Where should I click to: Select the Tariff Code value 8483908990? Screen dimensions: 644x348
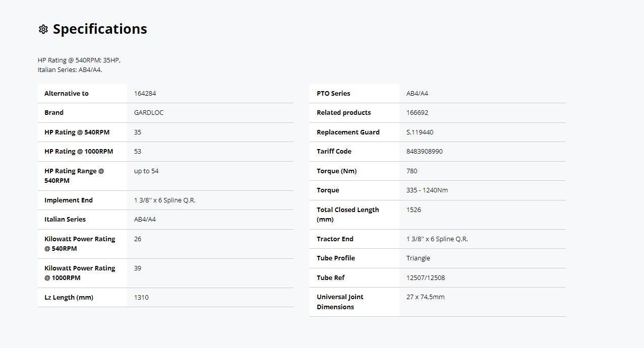424,152
